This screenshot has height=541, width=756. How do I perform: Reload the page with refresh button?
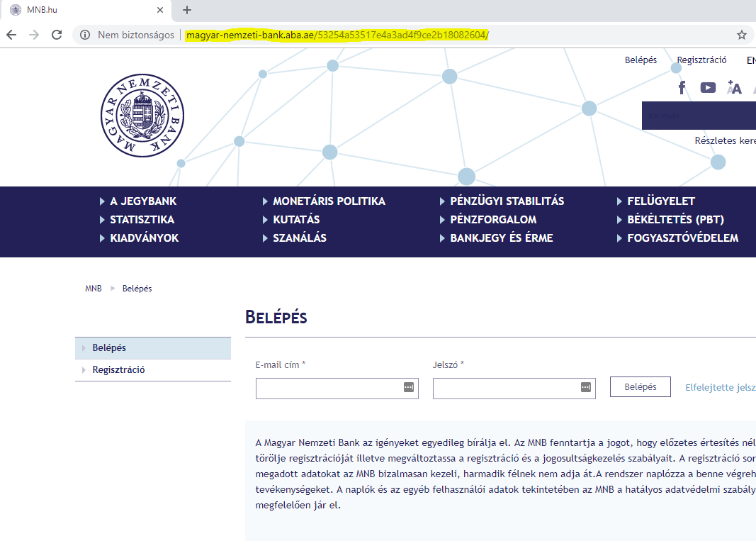point(57,35)
